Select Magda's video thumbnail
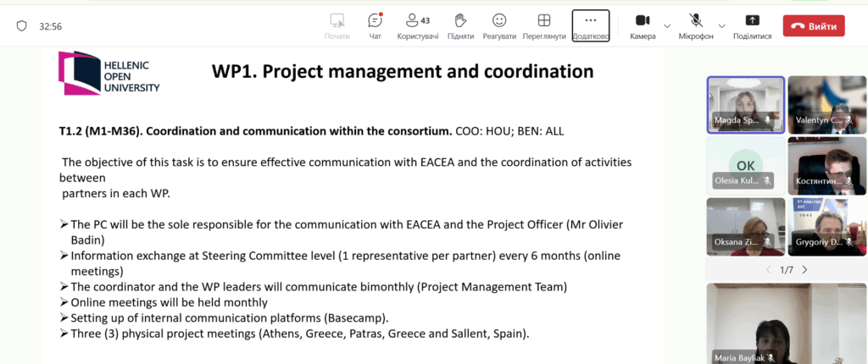This screenshot has width=868, height=364. (745, 103)
